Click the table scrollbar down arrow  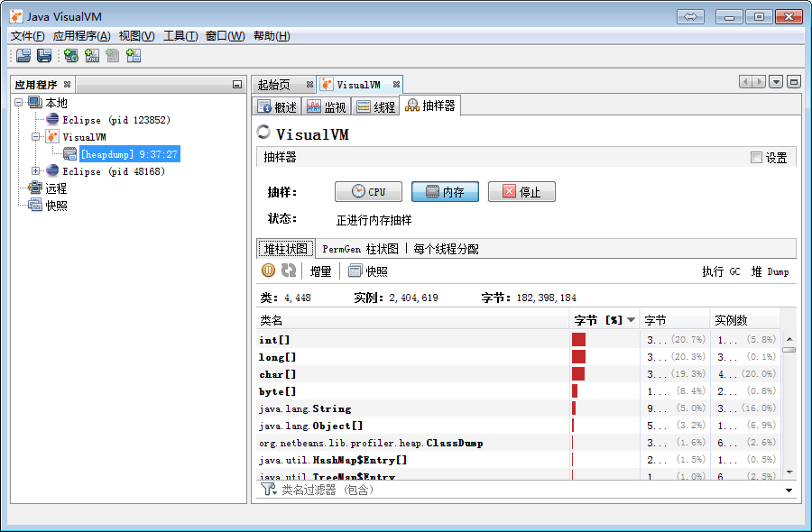tap(789, 472)
